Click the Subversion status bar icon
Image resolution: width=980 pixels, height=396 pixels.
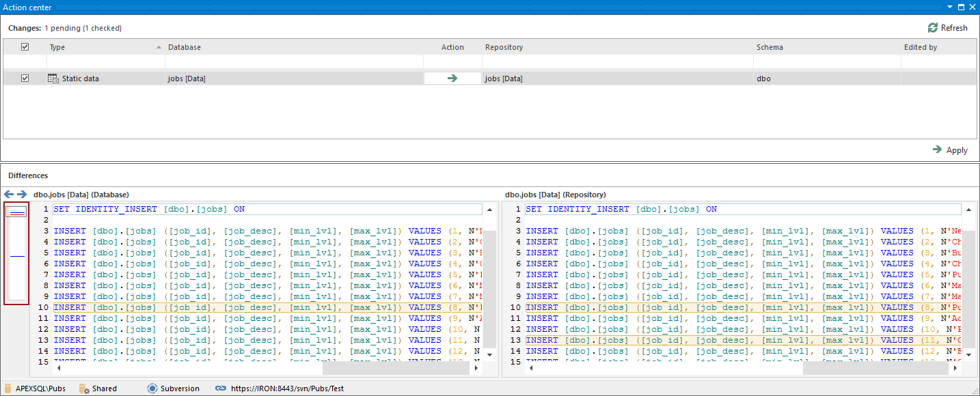(x=152, y=388)
